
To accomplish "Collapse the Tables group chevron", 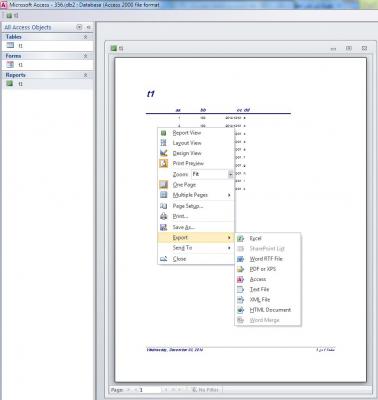I will click(x=85, y=37).
